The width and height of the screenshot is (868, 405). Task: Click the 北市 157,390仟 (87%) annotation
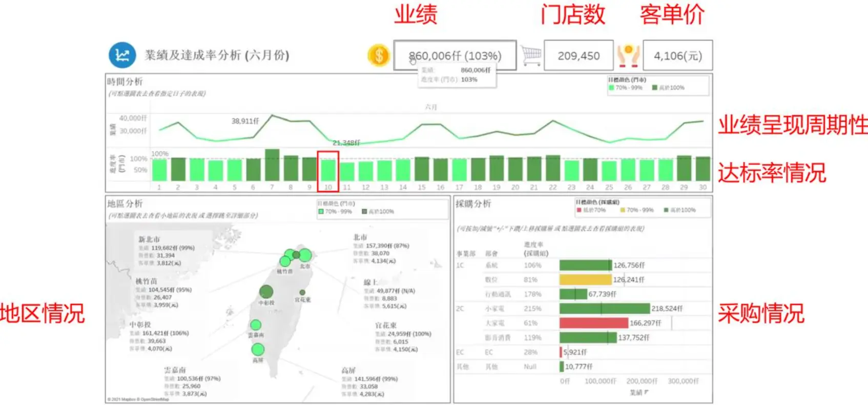[381, 249]
